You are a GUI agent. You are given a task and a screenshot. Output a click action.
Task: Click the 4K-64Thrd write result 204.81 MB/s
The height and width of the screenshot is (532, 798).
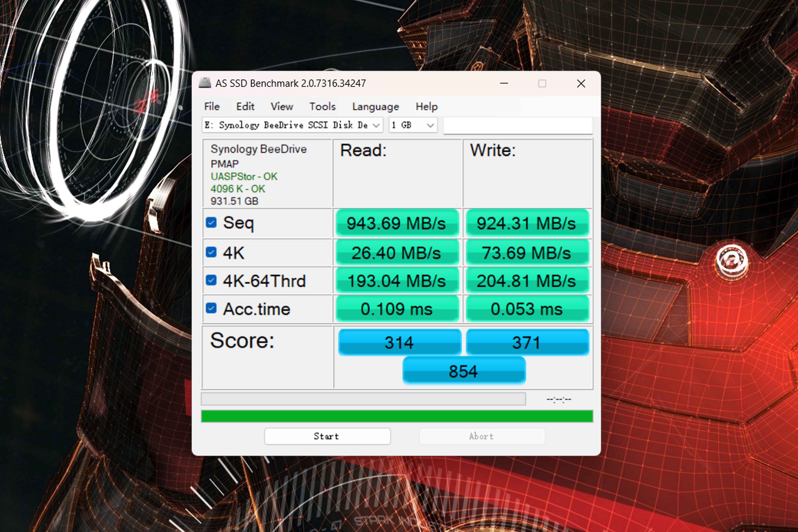[x=527, y=281]
